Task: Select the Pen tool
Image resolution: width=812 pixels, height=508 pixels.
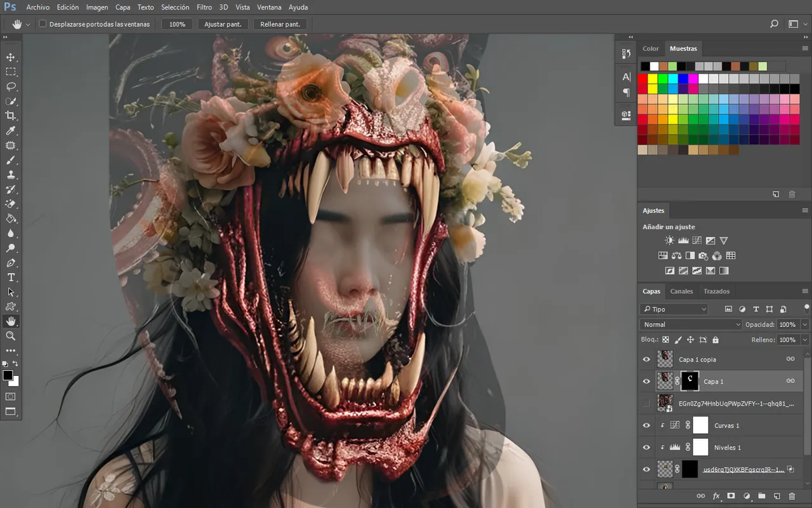Action: point(11,263)
